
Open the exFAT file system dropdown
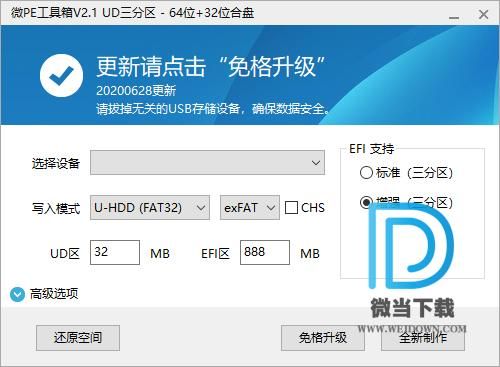250,208
